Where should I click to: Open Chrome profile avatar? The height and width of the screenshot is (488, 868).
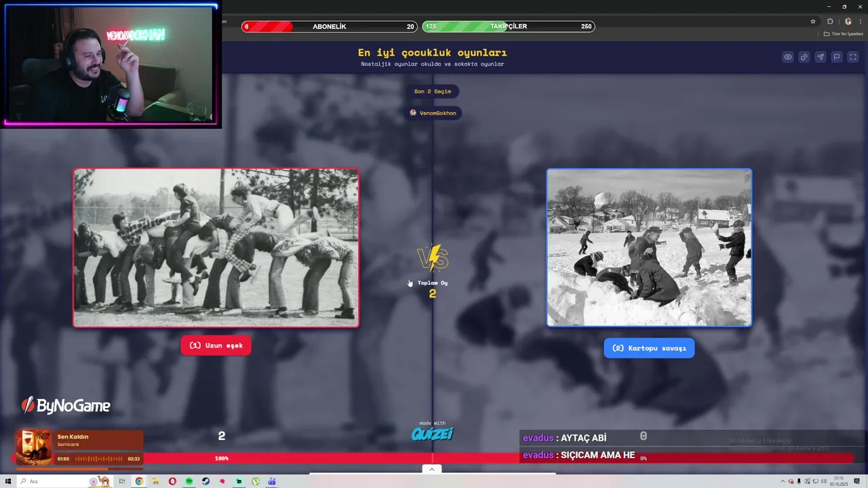pyautogui.click(x=848, y=21)
